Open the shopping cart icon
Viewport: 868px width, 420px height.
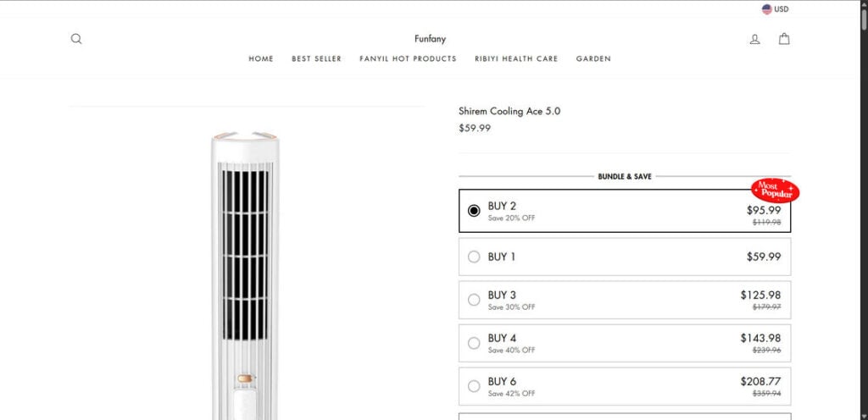point(784,39)
